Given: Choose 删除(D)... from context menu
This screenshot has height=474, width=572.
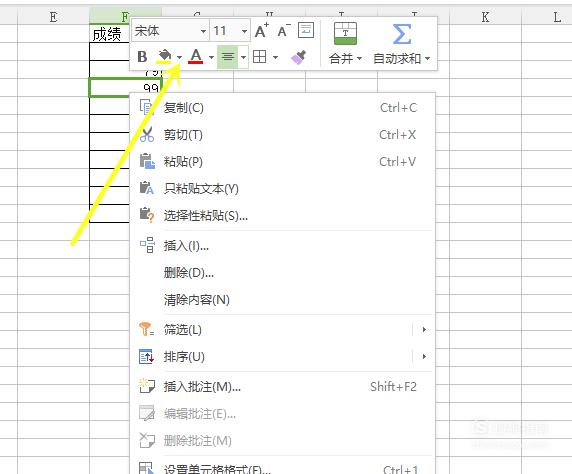Looking at the screenshot, I should (x=283, y=273).
